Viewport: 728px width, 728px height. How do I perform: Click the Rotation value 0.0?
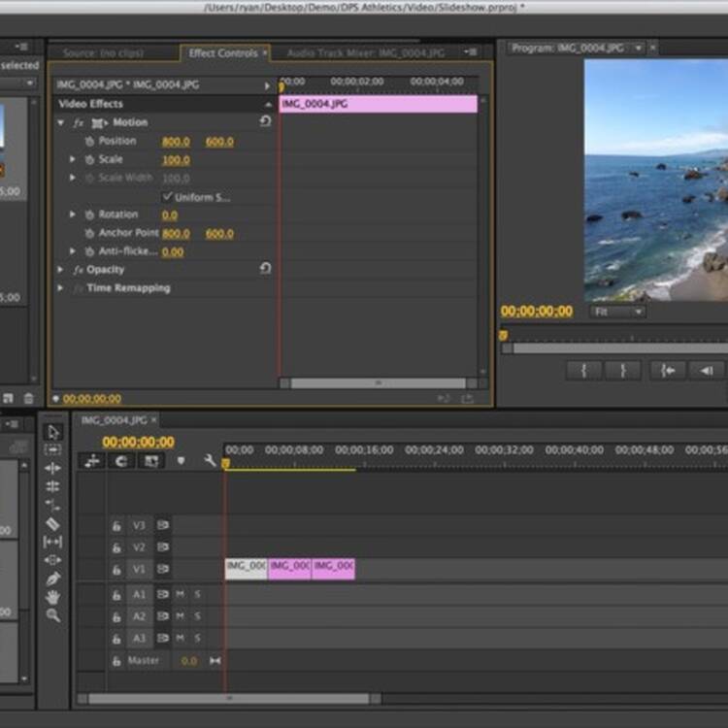coord(170,215)
